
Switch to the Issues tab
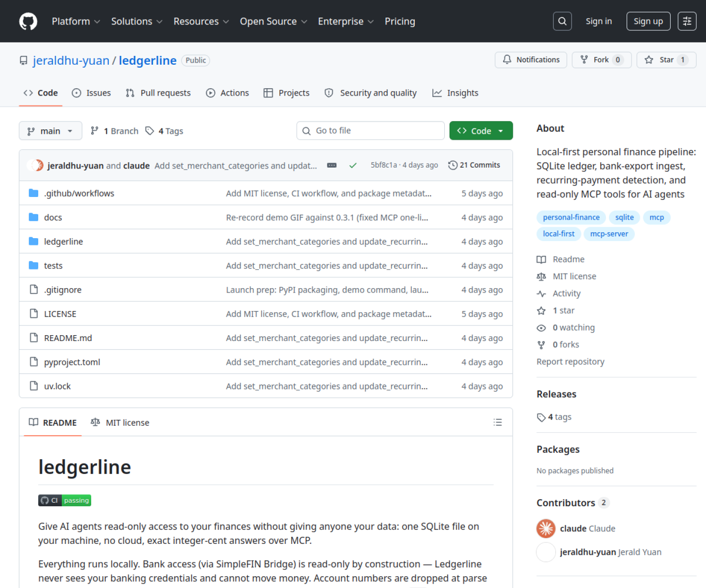pos(91,93)
